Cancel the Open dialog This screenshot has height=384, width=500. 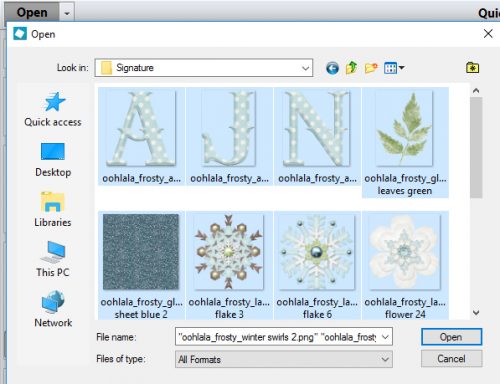451,359
